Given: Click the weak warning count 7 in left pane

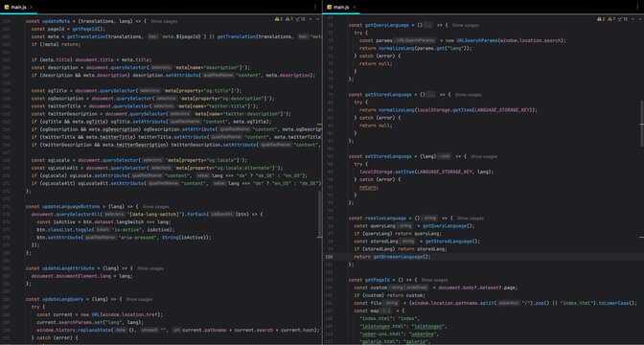Looking at the screenshot, I should 289,19.
